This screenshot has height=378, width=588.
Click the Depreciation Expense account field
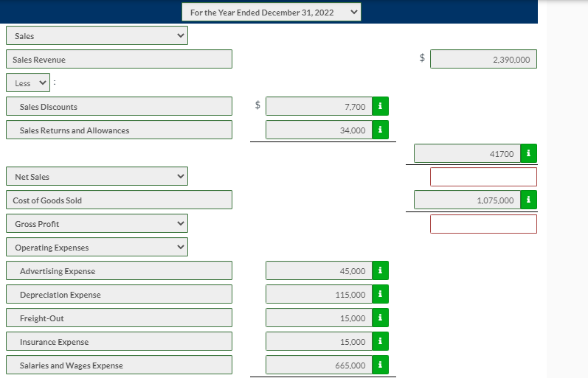pos(120,294)
